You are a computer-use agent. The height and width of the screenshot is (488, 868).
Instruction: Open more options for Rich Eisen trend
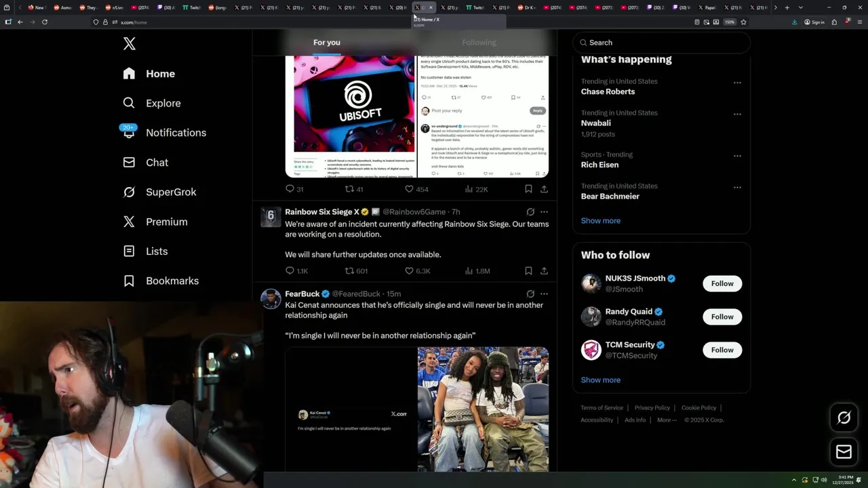737,156
